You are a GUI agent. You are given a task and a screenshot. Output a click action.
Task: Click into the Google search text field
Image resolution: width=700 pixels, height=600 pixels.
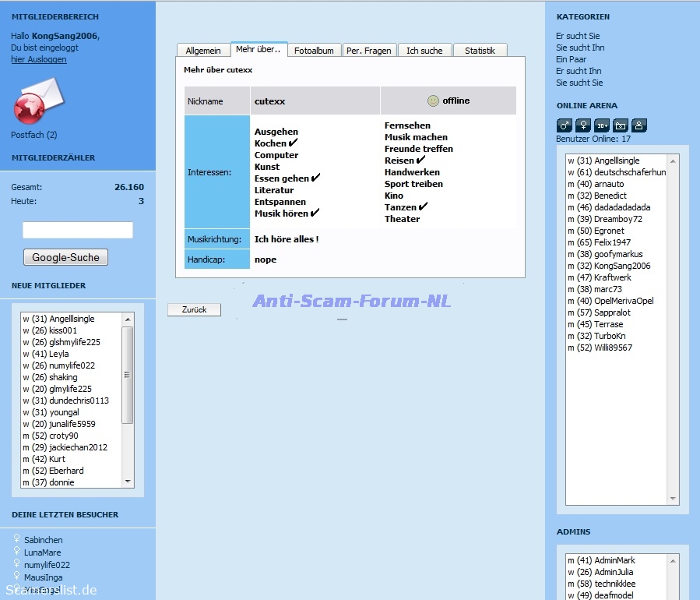click(x=78, y=230)
